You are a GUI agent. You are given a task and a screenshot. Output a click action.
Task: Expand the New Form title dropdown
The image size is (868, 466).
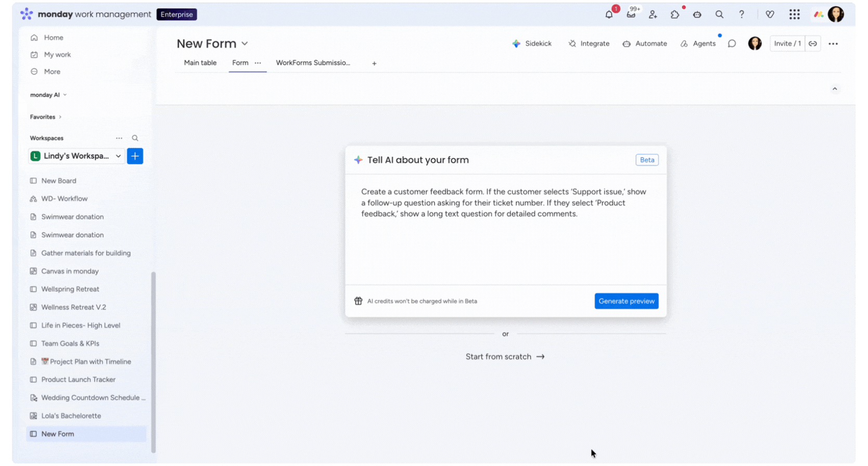pyautogui.click(x=245, y=44)
